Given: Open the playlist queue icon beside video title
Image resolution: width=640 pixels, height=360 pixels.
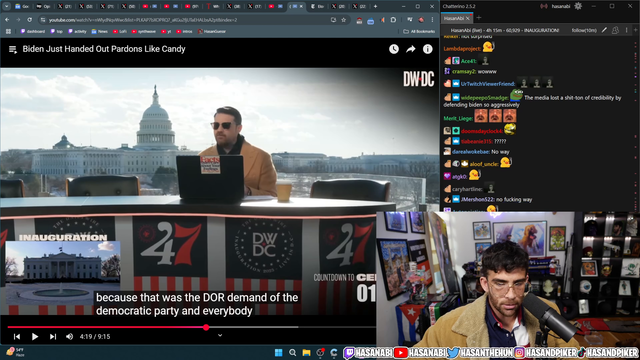Looking at the screenshot, I should 13,49.
